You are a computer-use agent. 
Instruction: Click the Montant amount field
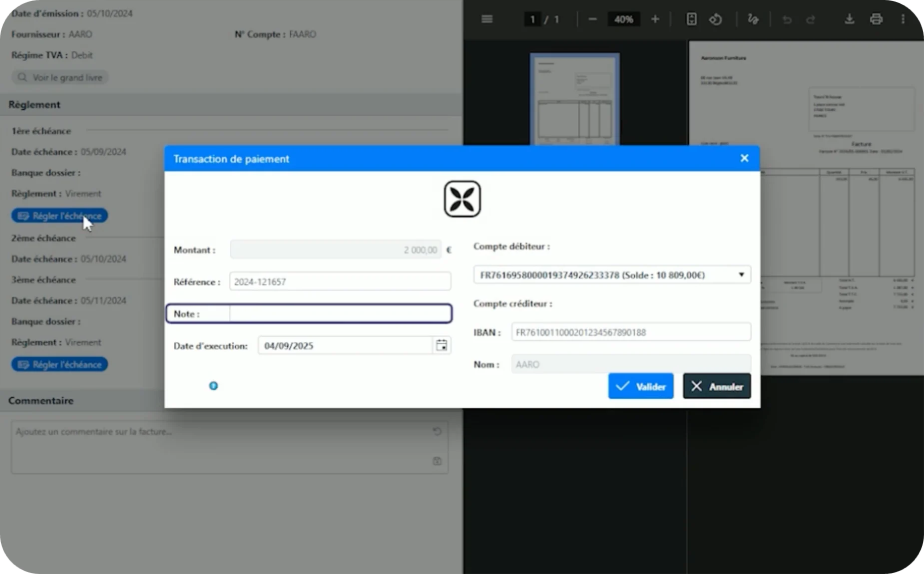click(x=336, y=250)
